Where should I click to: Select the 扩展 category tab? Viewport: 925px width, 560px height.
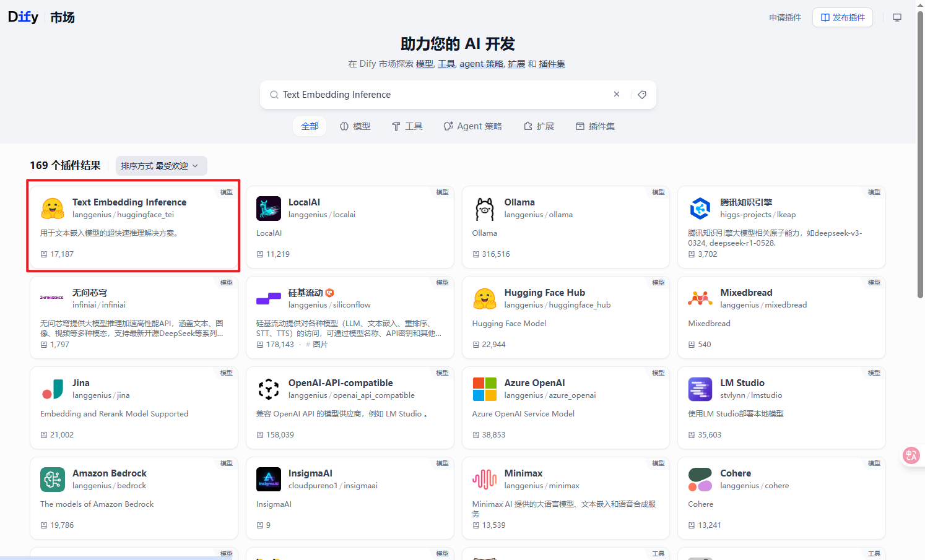click(539, 126)
